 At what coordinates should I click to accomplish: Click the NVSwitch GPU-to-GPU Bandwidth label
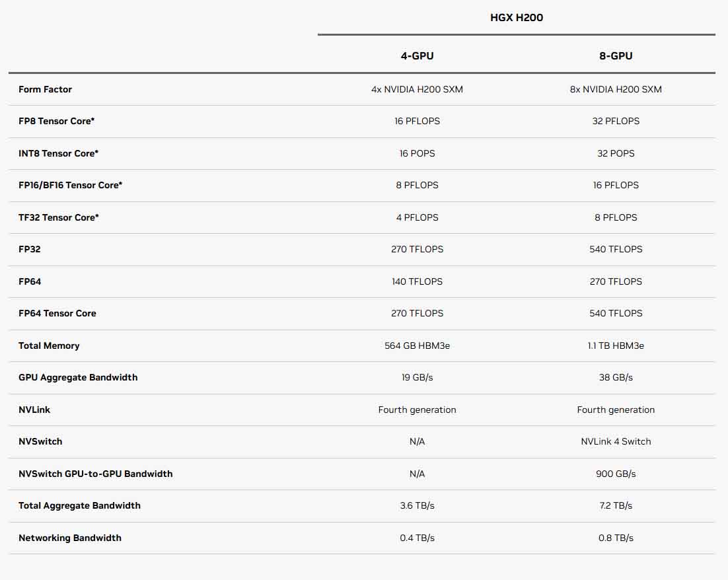point(96,474)
